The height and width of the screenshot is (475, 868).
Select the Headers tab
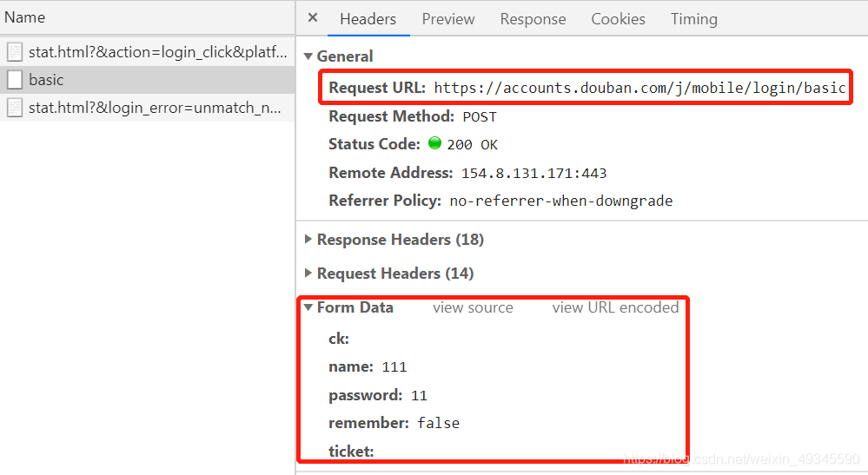point(368,19)
